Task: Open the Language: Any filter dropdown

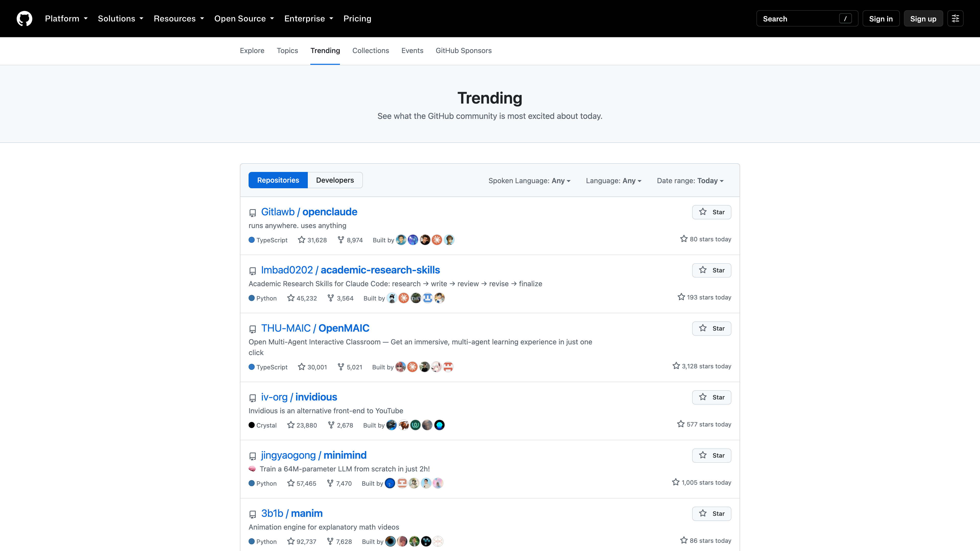Action: coord(614,181)
